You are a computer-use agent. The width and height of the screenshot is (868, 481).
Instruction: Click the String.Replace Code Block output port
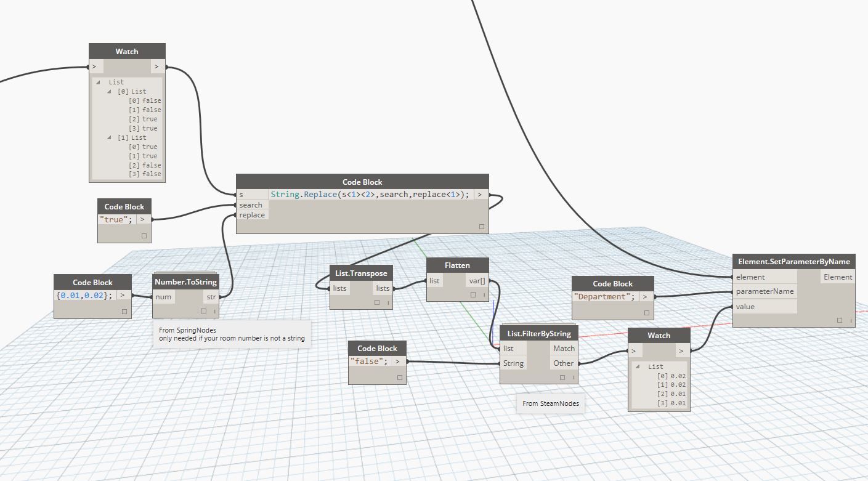481,195
